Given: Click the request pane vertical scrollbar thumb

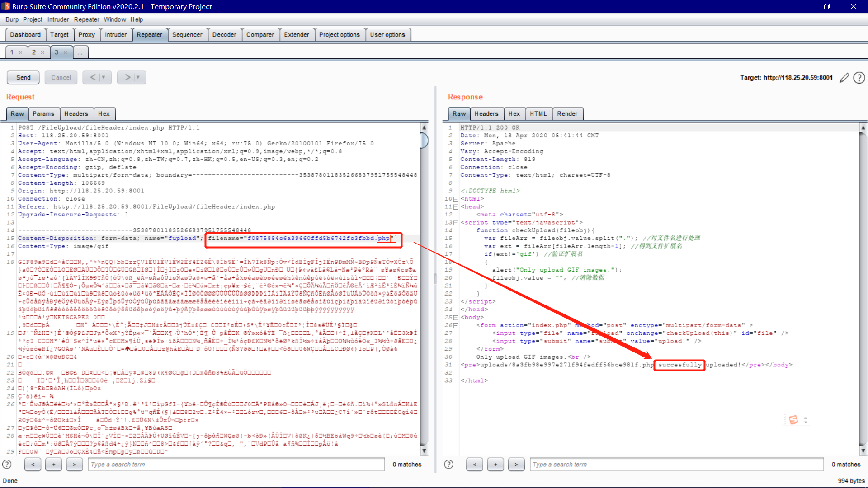Looking at the screenshot, I should click(x=424, y=141).
